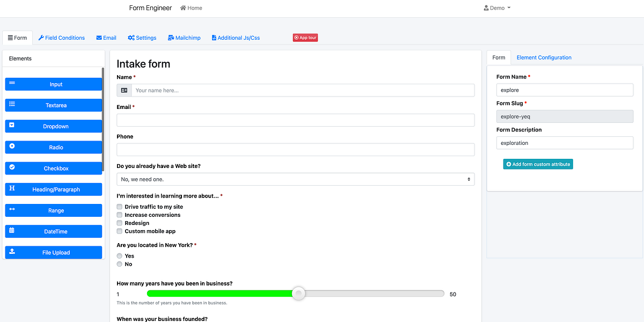Check Drive traffic to my site
The height and width of the screenshot is (322, 644).
click(x=120, y=207)
